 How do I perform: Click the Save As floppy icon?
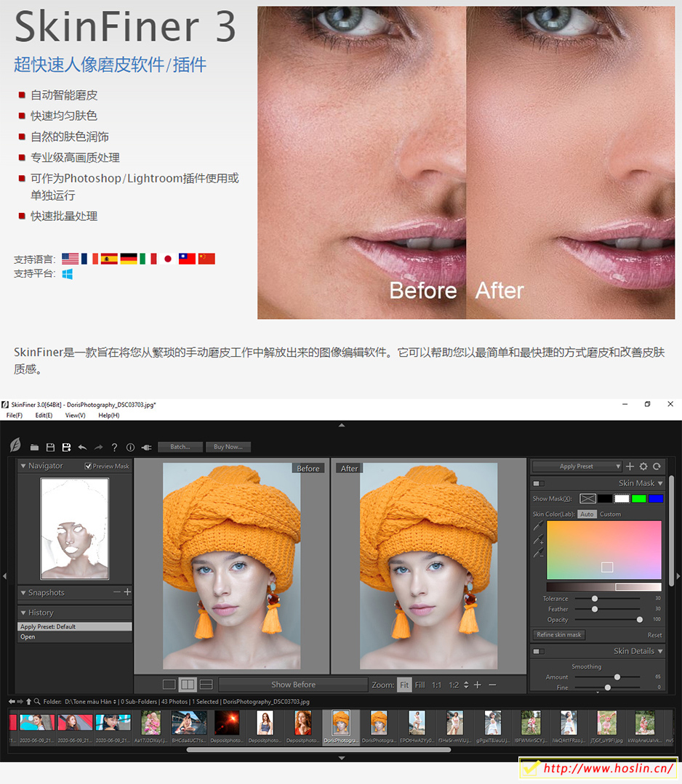point(66,447)
